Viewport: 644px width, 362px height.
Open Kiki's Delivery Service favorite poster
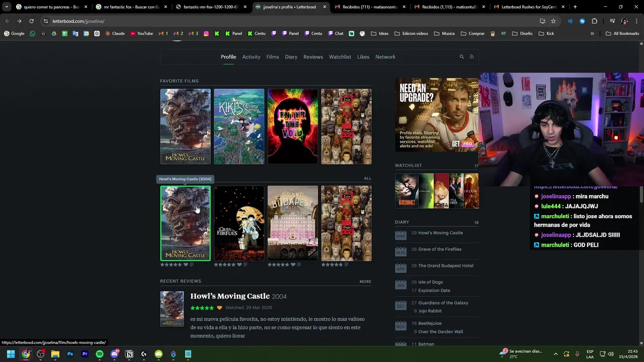239,127
